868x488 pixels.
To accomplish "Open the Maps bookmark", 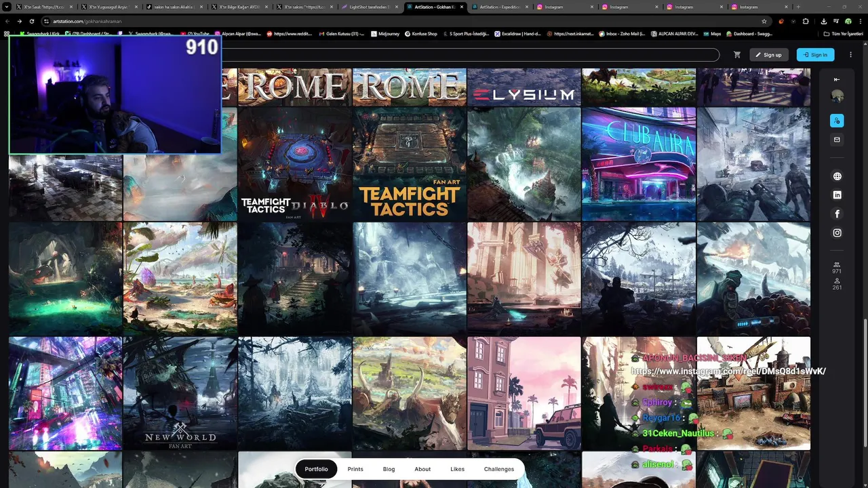I will point(712,33).
